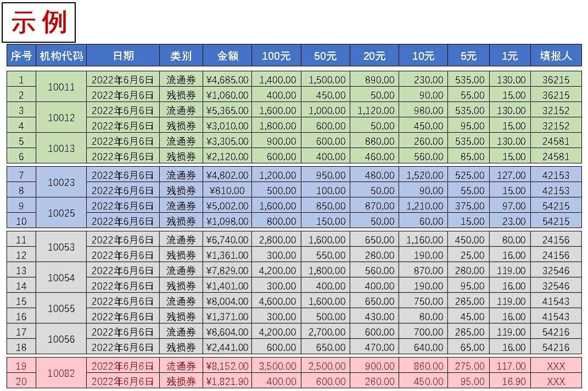
Task: Click the amount cell ¥5,002.00
Action: coord(228,206)
